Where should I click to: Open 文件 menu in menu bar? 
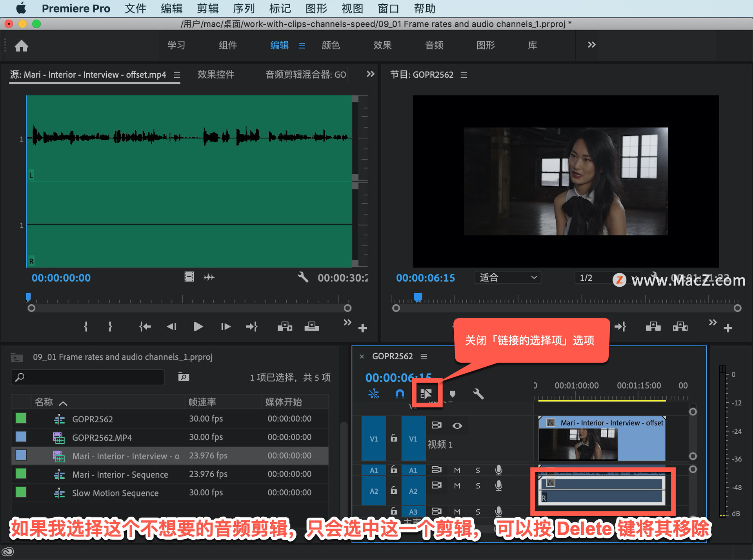point(135,8)
